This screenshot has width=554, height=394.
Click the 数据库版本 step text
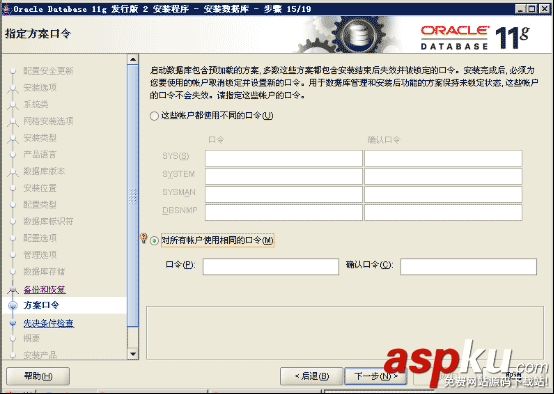44,171
